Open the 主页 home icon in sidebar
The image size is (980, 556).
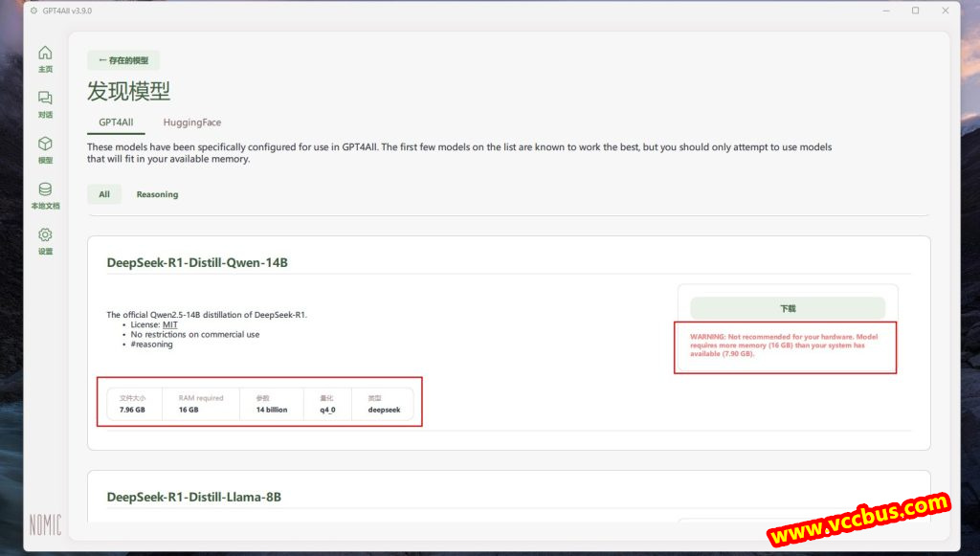coord(45,54)
